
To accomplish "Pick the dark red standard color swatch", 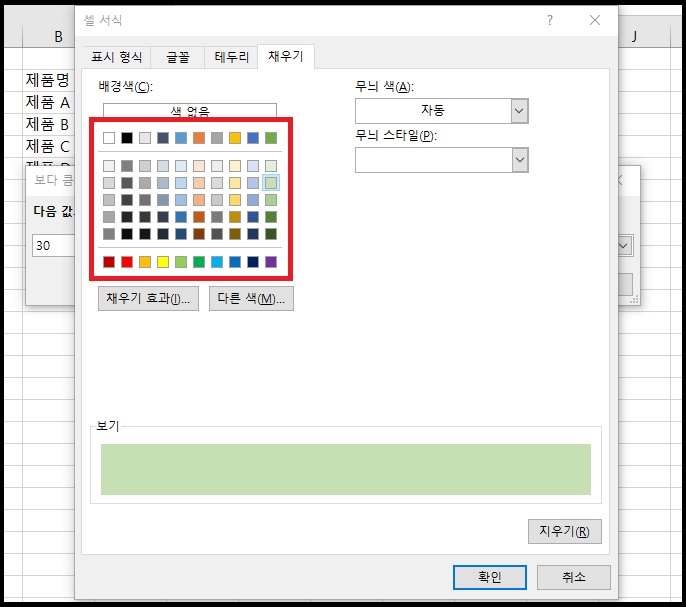I will [x=109, y=262].
